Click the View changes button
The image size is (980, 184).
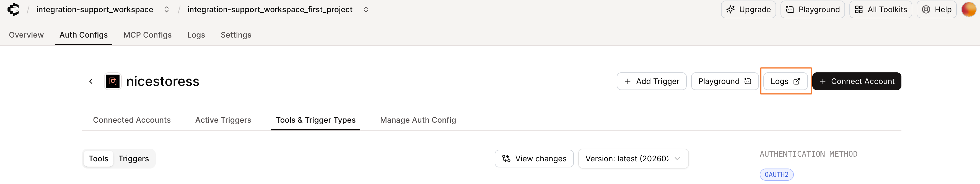coord(534,159)
